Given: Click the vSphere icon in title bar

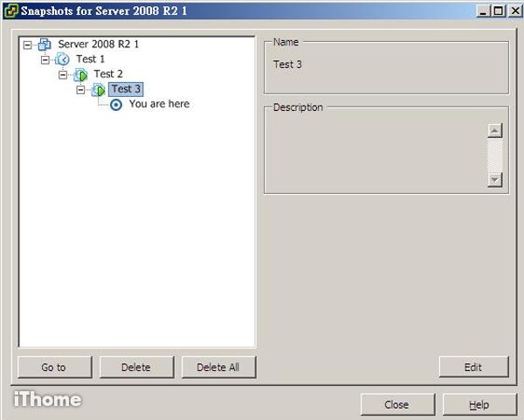Looking at the screenshot, I should [x=10, y=10].
